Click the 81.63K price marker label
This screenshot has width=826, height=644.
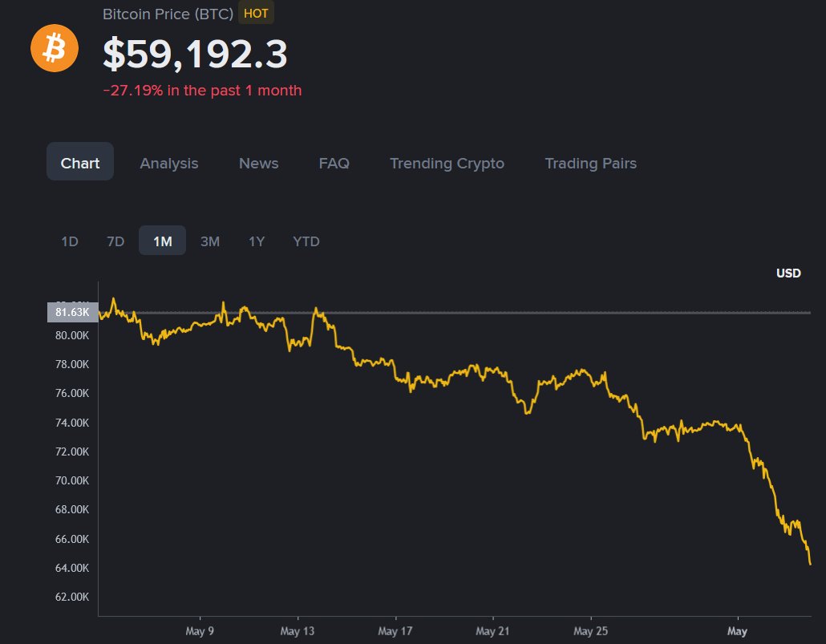[x=73, y=312]
